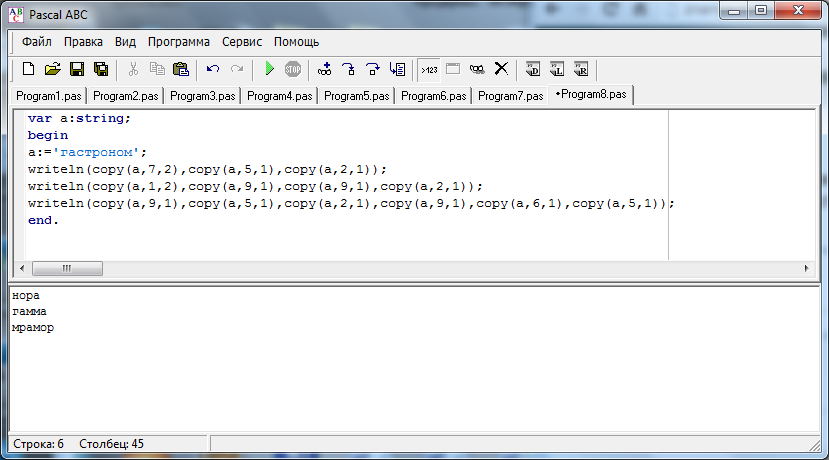
Task: Maximize the Pascal ABC window
Action: pyautogui.click(x=761, y=10)
